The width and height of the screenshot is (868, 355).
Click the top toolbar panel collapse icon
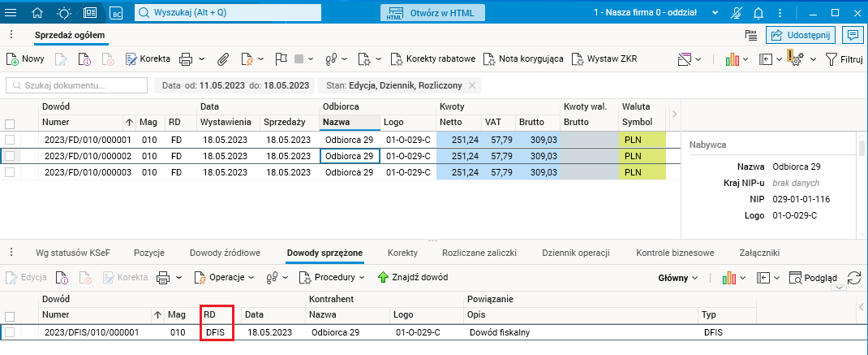765,58
